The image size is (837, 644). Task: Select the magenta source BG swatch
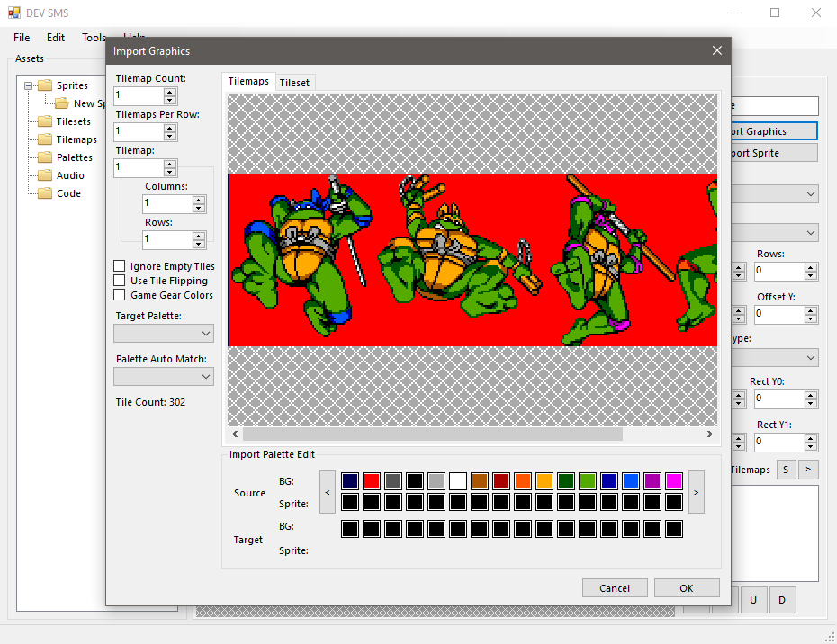pos(674,481)
